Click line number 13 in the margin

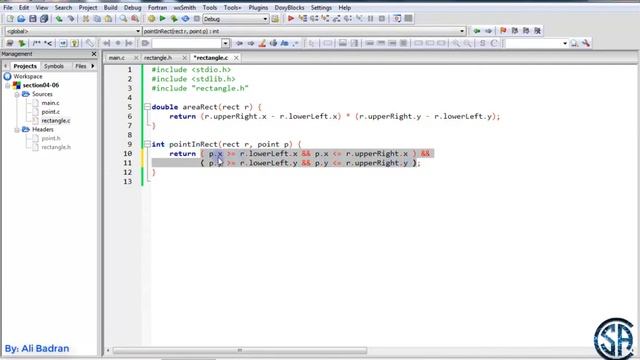pos(127,182)
